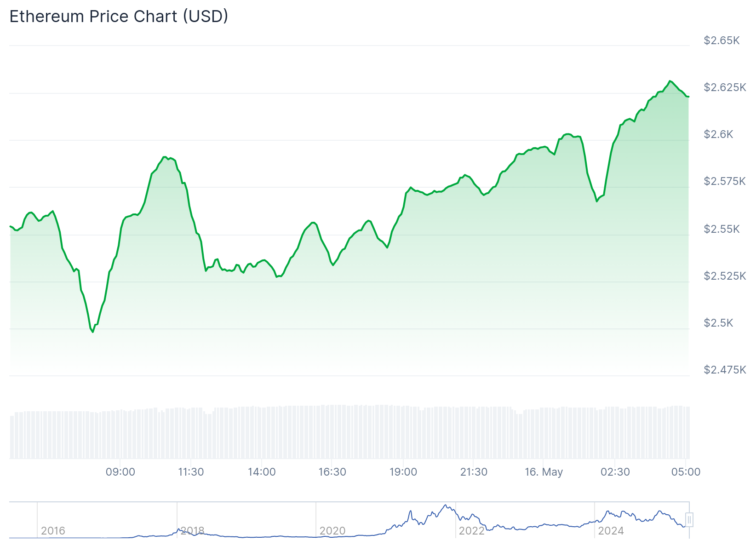Click the 2020 label in the navigator
This screenshot has height=552, width=756.
[x=332, y=531]
